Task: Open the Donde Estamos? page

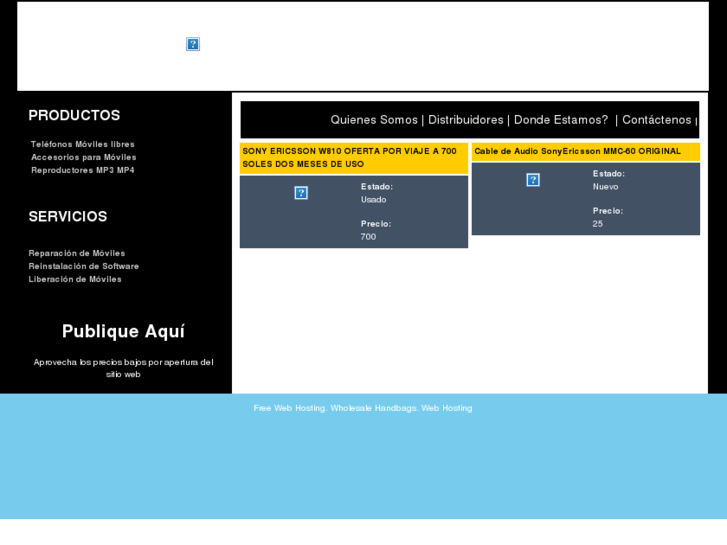Action: [x=561, y=120]
